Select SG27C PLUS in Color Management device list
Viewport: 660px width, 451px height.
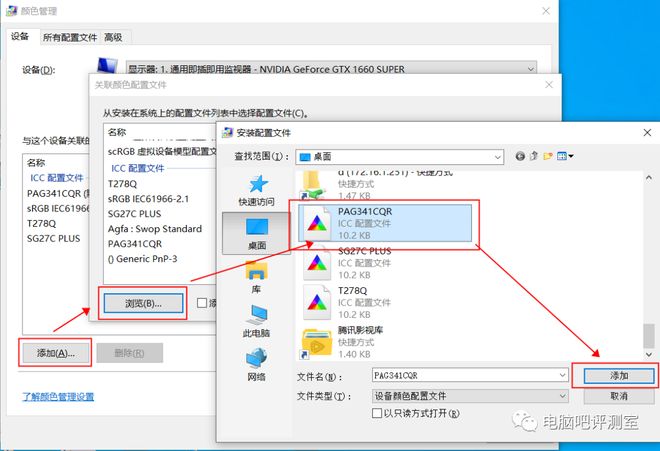pyautogui.click(x=53, y=238)
